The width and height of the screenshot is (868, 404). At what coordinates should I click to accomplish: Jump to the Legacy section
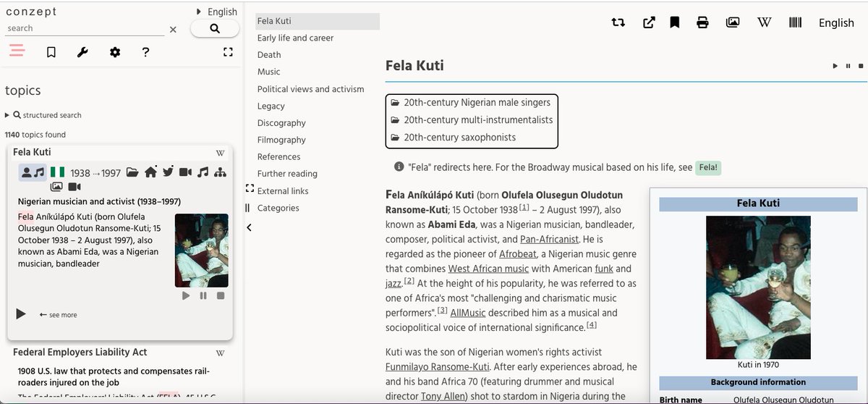click(x=271, y=106)
